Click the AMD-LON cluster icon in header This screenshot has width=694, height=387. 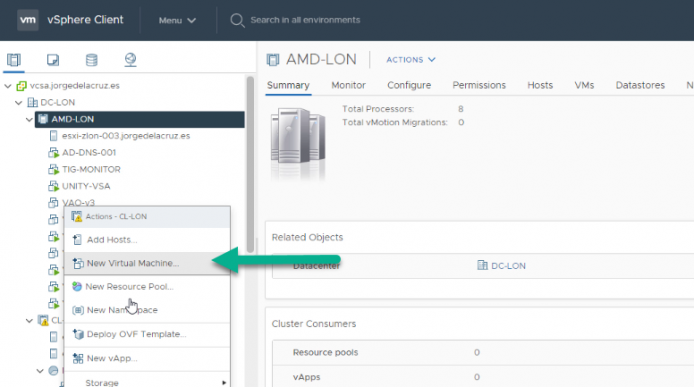coord(273,60)
